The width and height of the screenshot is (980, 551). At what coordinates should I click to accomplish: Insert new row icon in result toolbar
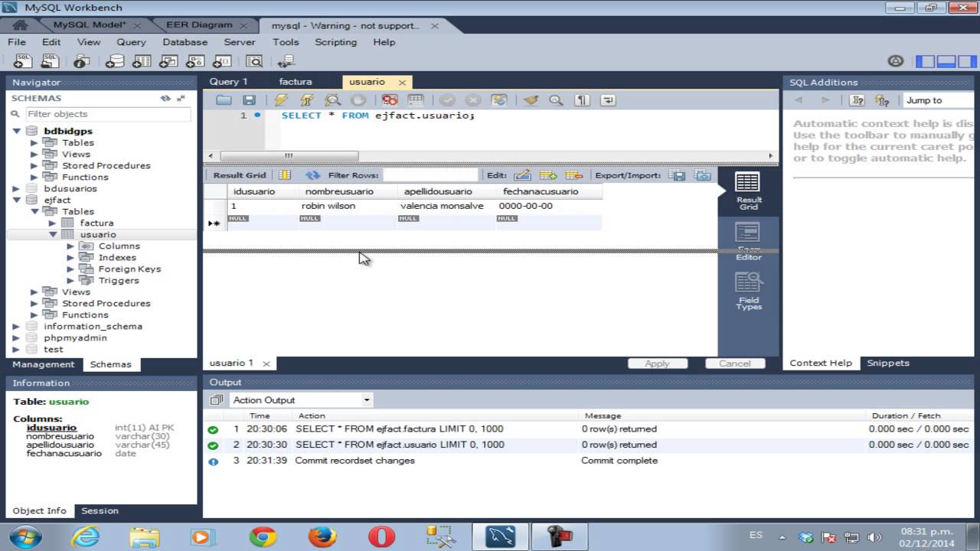click(548, 175)
